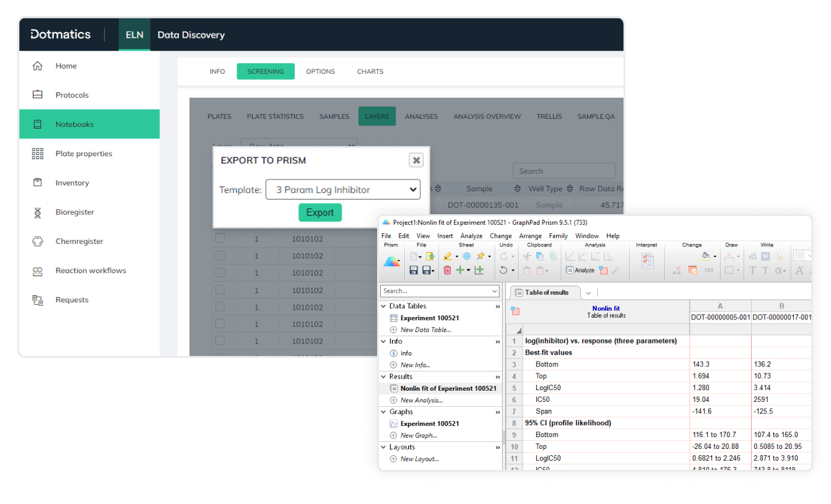Open the Arrange menu in Prism

click(530, 236)
